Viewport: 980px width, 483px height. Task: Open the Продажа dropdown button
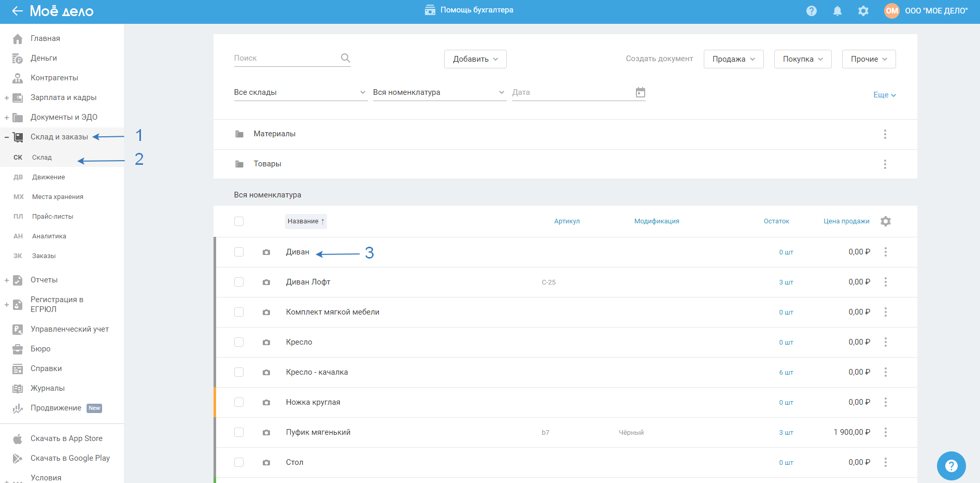click(733, 59)
